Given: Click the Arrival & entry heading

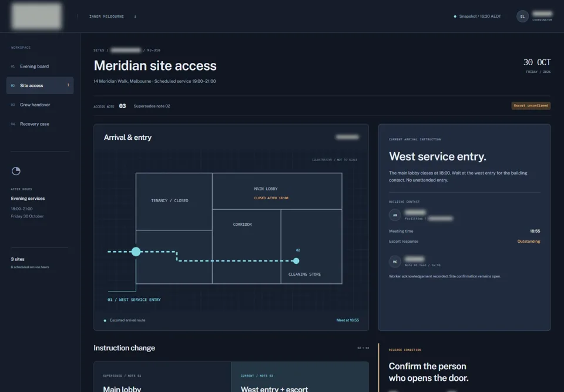Looking at the screenshot, I should tap(127, 137).
